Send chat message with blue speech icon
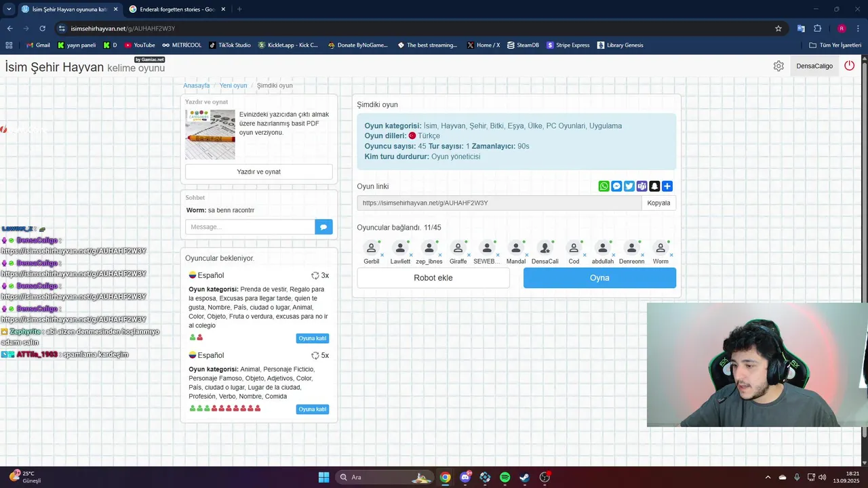The width and height of the screenshot is (868, 488). click(x=323, y=227)
